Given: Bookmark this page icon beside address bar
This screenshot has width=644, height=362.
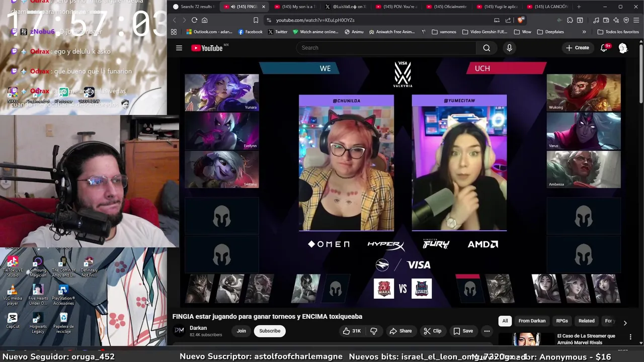Looking at the screenshot, I should [256, 20].
